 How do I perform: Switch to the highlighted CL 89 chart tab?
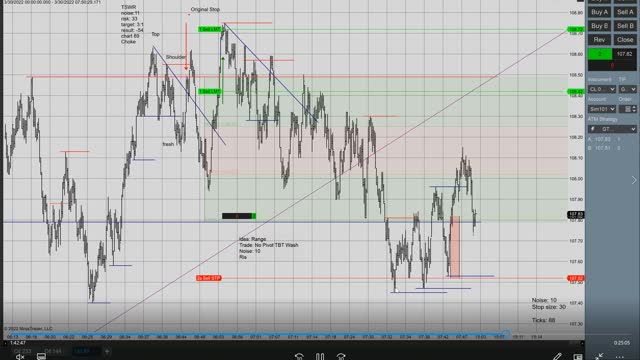click(x=83, y=351)
